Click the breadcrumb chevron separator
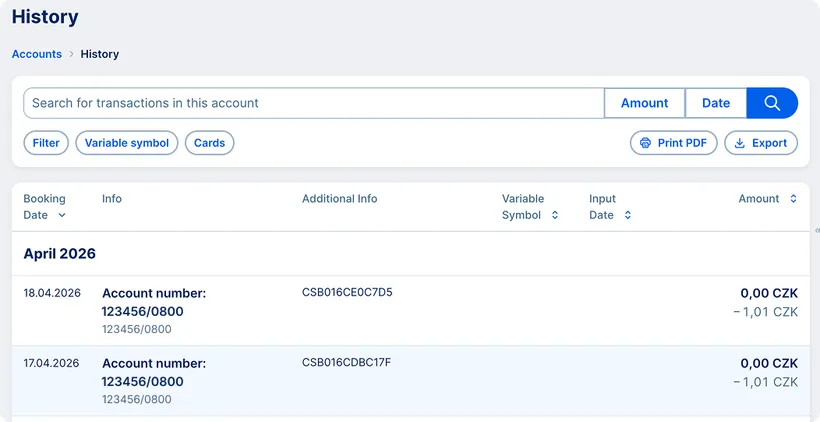The width and height of the screenshot is (820, 422). tap(71, 54)
